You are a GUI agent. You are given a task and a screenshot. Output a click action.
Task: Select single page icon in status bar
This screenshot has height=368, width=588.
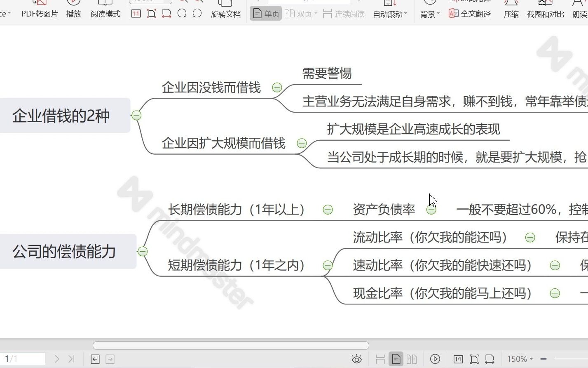(x=396, y=359)
